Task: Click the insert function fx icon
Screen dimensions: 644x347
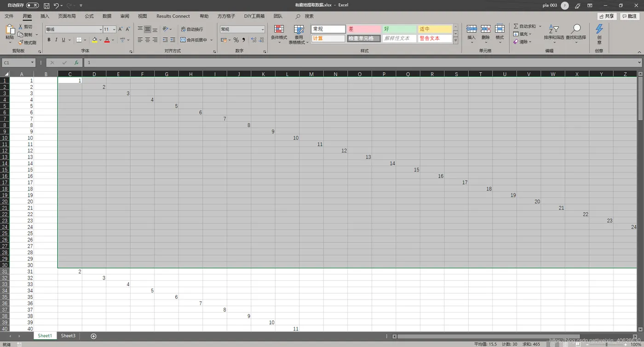Action: point(76,63)
